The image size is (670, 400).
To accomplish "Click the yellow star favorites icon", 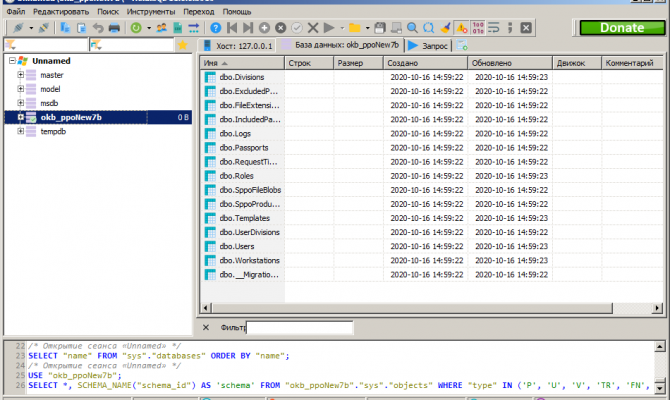I will [182, 45].
